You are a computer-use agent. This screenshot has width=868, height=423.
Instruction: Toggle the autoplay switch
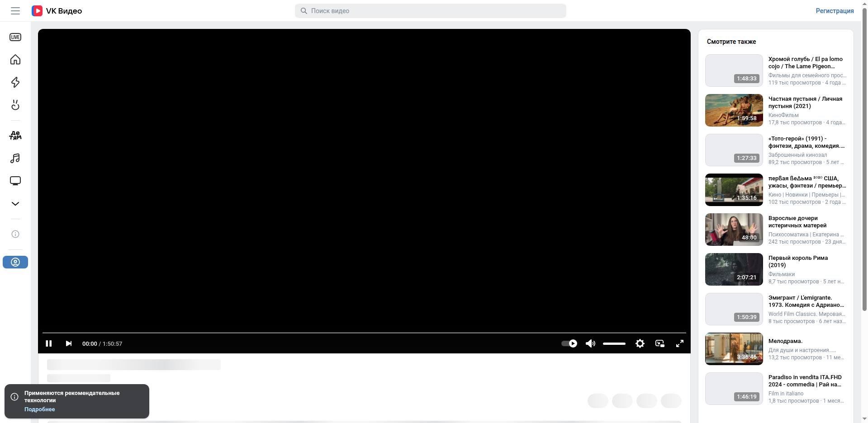(569, 343)
